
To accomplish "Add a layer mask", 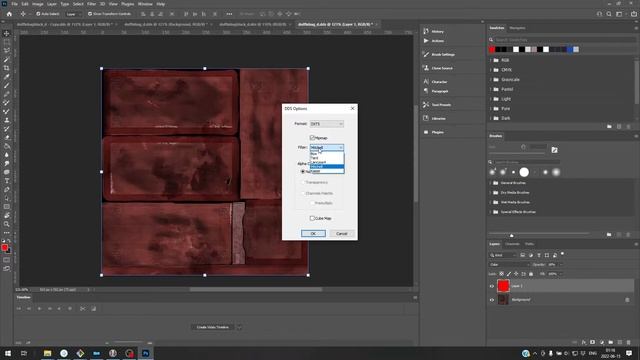I will coord(593,342).
